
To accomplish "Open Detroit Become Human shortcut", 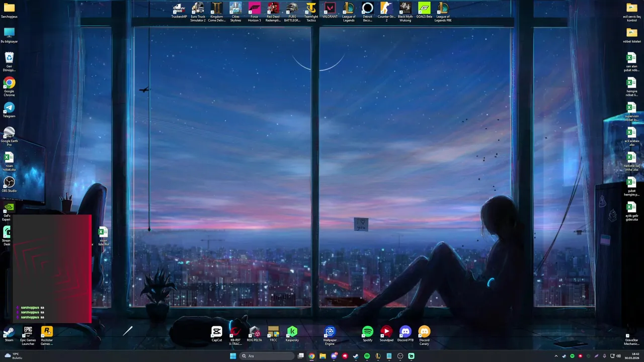I will pyautogui.click(x=367, y=12).
